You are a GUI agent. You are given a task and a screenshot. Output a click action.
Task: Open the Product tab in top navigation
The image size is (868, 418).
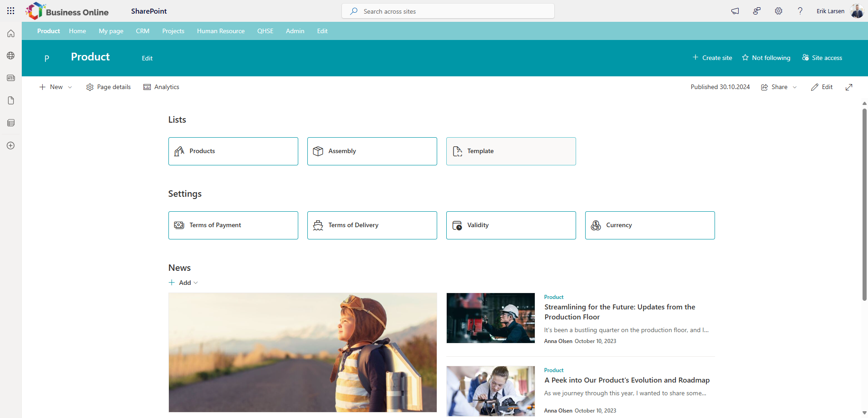(x=49, y=31)
